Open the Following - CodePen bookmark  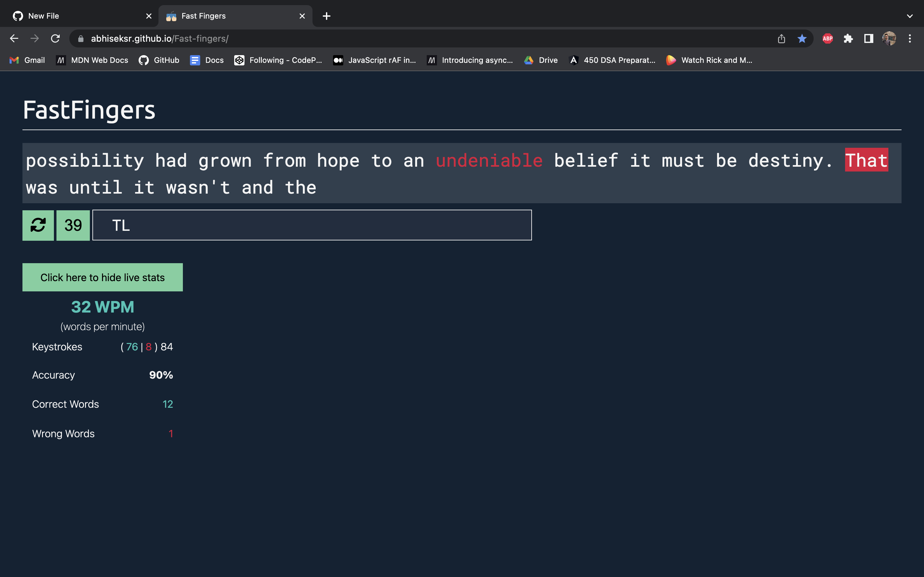(278, 60)
